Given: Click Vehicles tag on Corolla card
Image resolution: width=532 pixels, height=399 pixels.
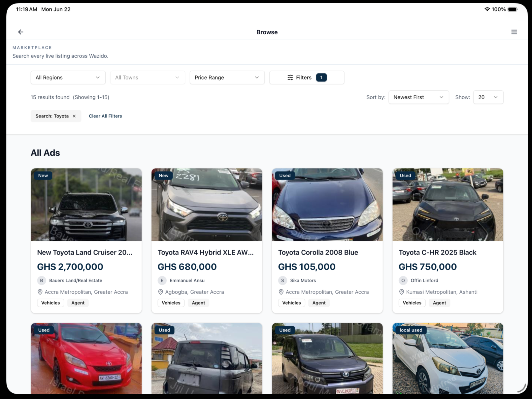Looking at the screenshot, I should 292,303.
